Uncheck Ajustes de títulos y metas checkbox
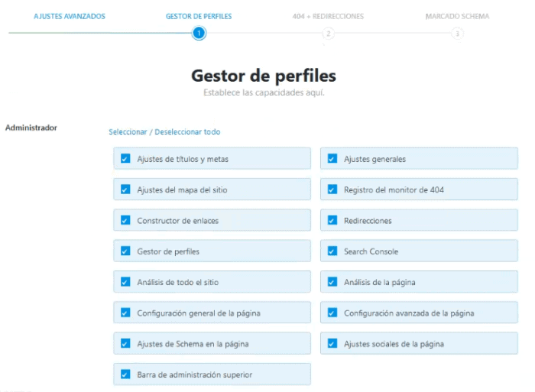Image resolution: width=535 pixels, height=392 pixels. pyautogui.click(x=125, y=159)
